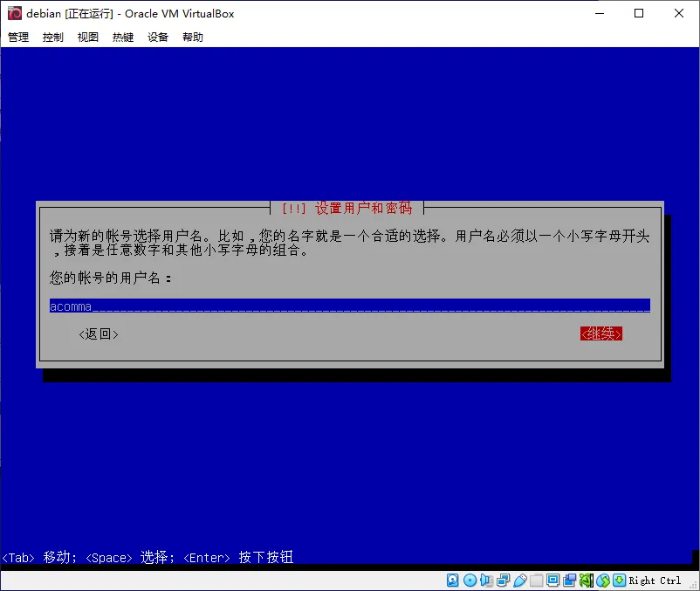
Task: Open the 控制 menu
Action: (53, 37)
